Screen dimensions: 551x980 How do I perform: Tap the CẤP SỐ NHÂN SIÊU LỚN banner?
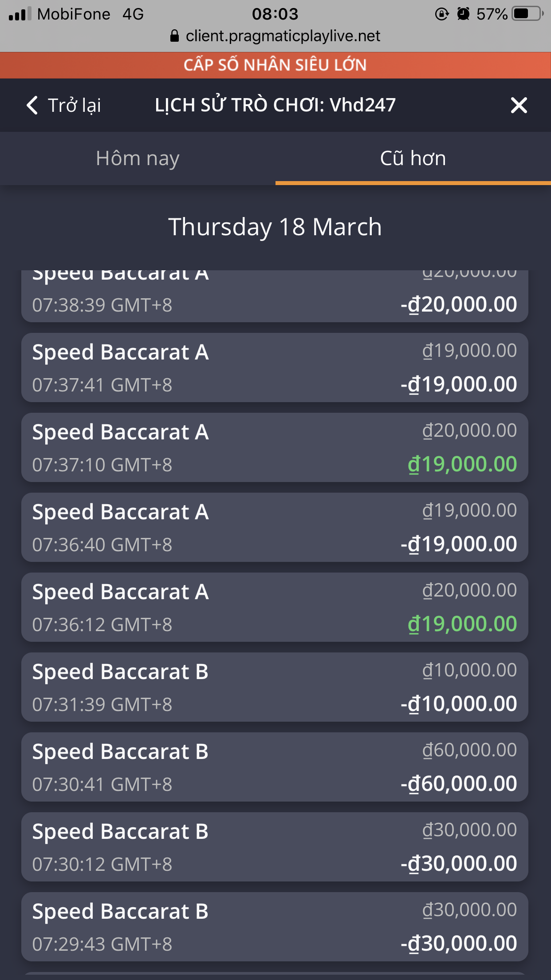click(275, 65)
